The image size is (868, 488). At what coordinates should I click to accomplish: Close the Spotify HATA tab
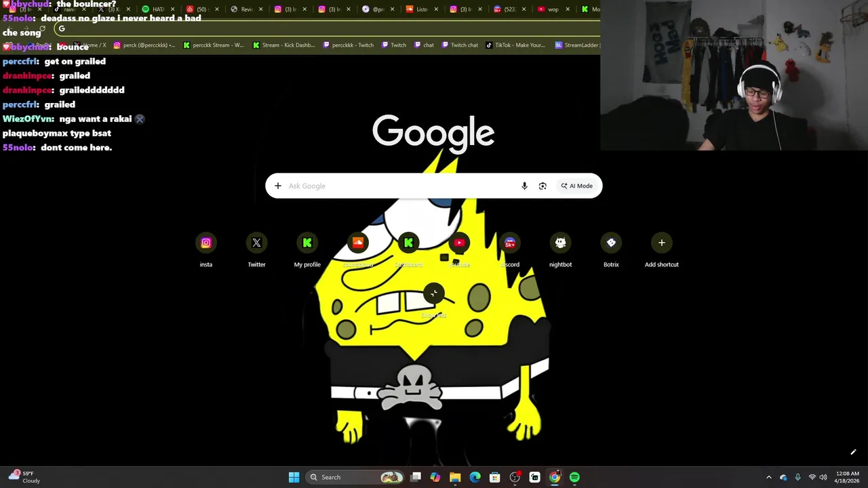click(172, 9)
